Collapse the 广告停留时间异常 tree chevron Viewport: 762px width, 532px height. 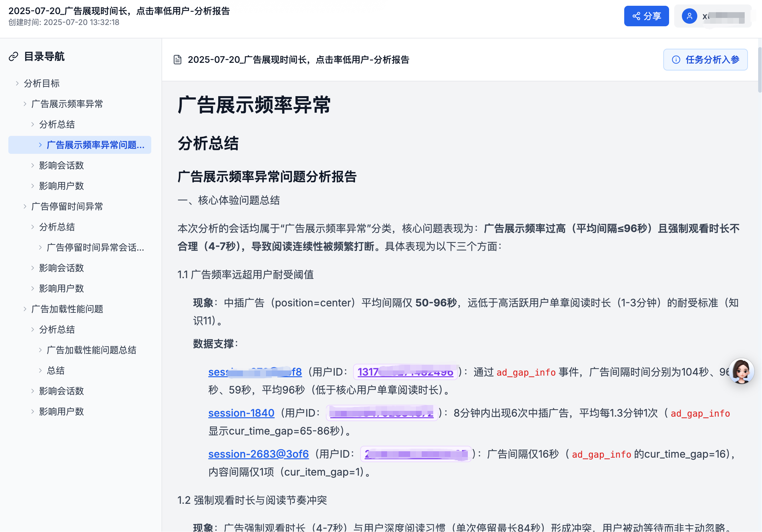click(x=25, y=206)
